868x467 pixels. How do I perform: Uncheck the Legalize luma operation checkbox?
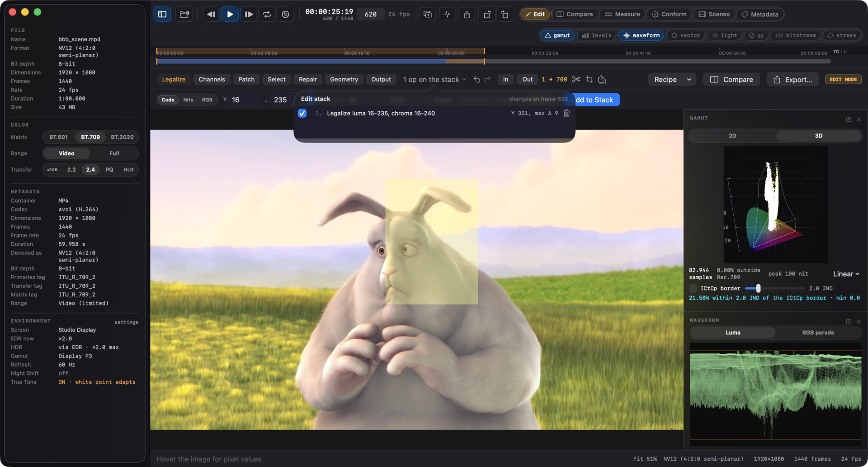pyautogui.click(x=302, y=113)
